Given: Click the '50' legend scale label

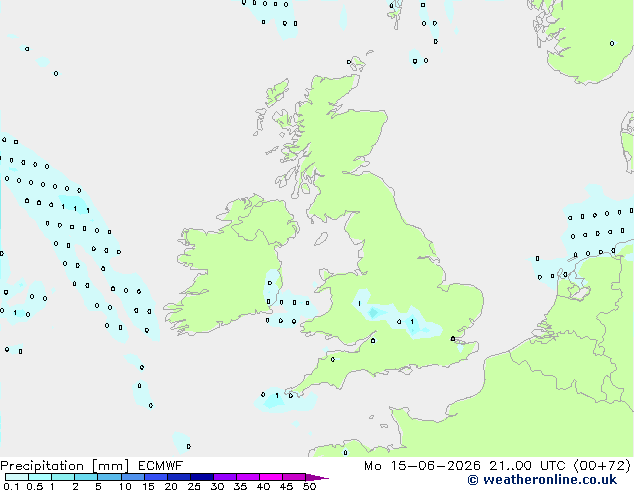Looking at the screenshot, I should click(309, 486).
